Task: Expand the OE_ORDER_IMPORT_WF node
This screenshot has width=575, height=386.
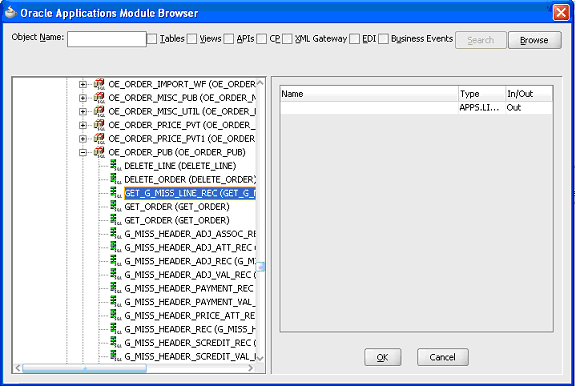Action: click(83, 85)
